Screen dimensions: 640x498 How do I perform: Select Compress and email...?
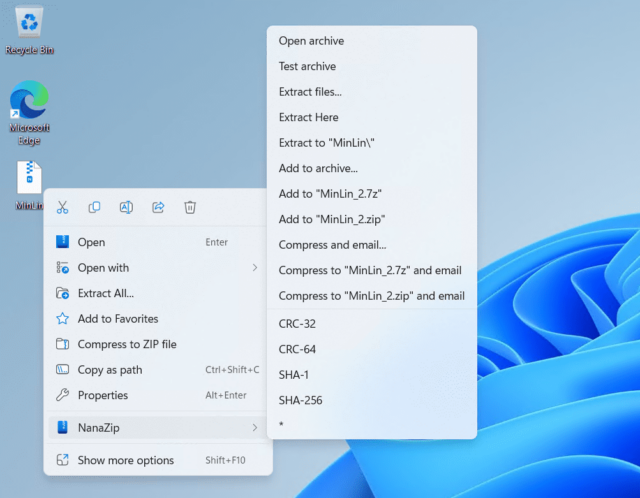pos(372,245)
